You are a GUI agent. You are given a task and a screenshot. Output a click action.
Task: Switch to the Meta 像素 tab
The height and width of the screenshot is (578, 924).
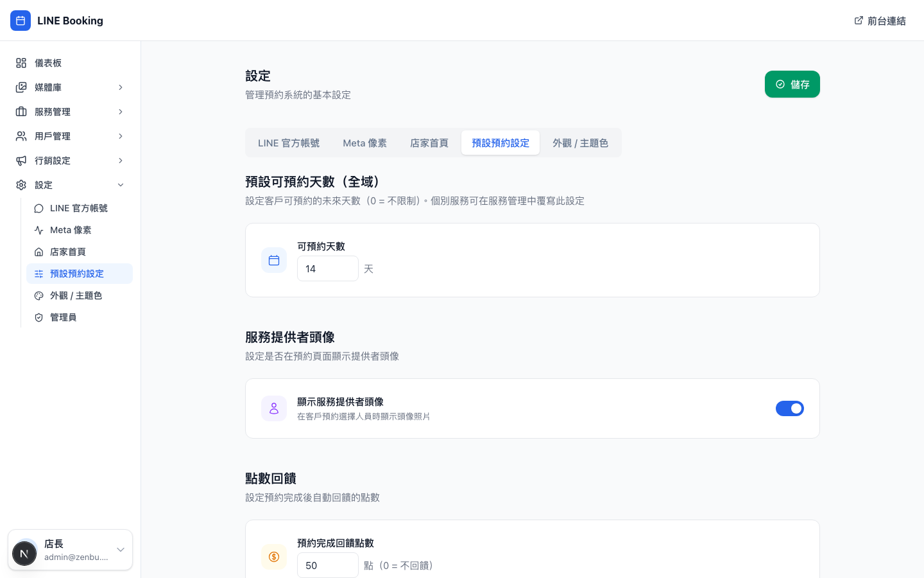point(364,143)
